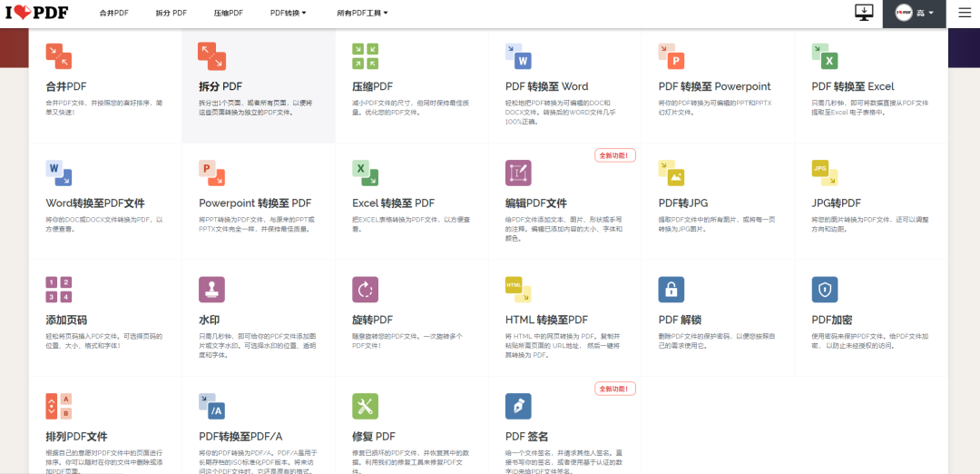This screenshot has height=474, width=980.
Task: Open the 旋转PDF title
Action: [373, 320]
